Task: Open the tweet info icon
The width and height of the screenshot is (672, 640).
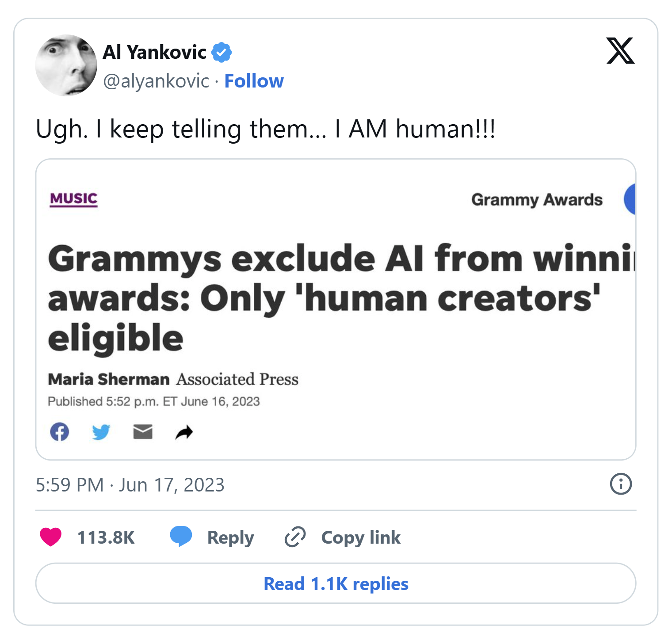Action: (621, 484)
